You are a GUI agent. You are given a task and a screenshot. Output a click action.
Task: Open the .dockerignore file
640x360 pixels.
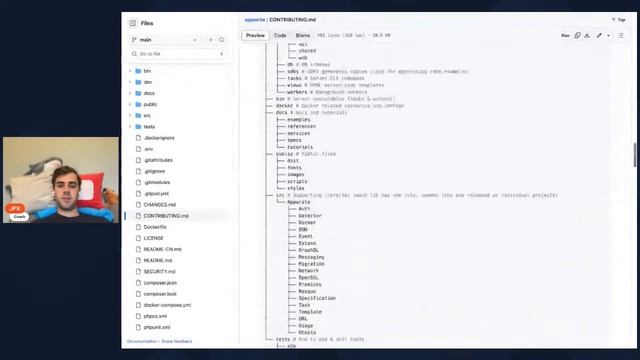159,138
